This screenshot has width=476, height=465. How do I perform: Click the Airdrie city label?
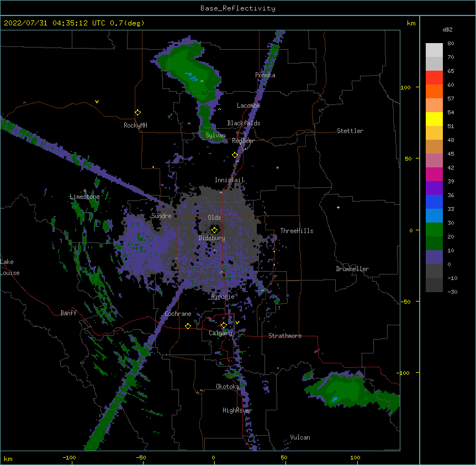tap(223, 297)
